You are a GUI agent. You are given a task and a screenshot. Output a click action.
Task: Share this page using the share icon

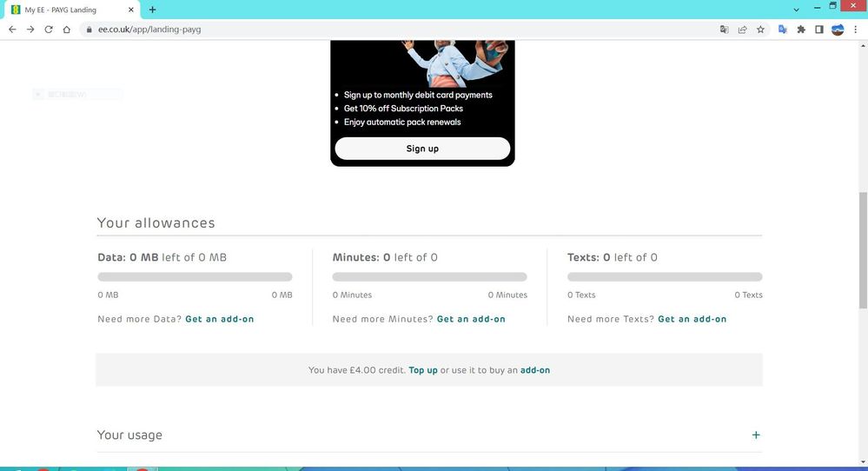pyautogui.click(x=743, y=29)
